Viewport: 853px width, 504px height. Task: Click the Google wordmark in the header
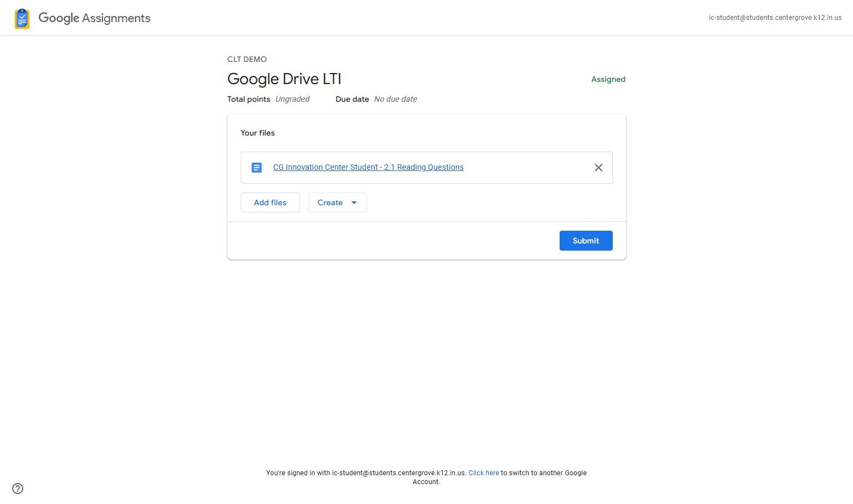coord(59,18)
